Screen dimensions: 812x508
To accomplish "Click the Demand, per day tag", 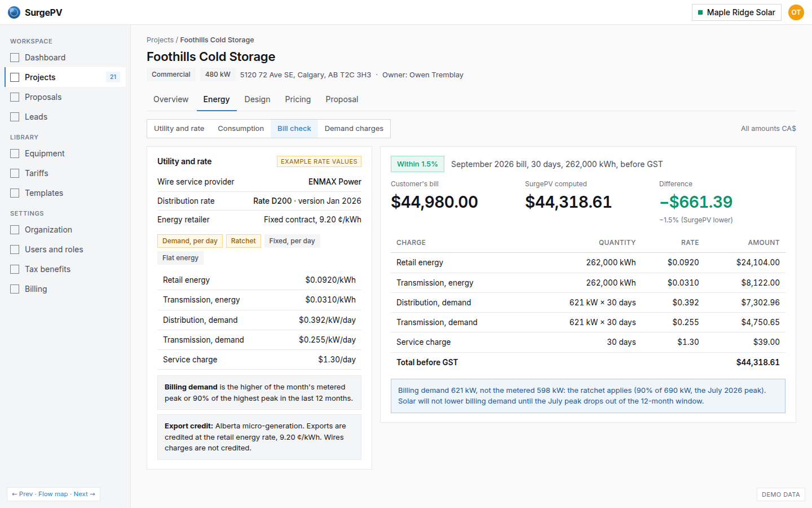I will 190,241.
